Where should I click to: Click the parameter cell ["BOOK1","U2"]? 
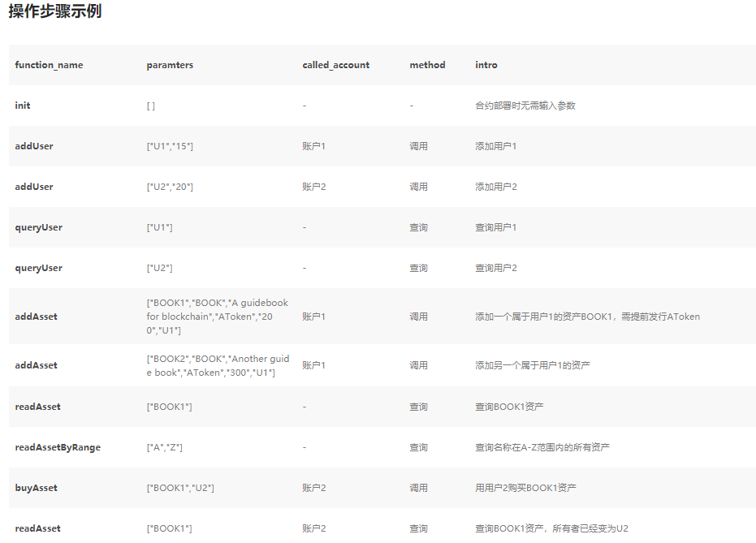coord(180,488)
